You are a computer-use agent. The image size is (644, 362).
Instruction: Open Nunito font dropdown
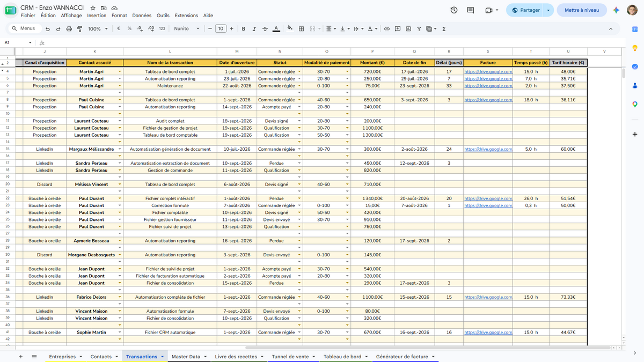(186, 29)
